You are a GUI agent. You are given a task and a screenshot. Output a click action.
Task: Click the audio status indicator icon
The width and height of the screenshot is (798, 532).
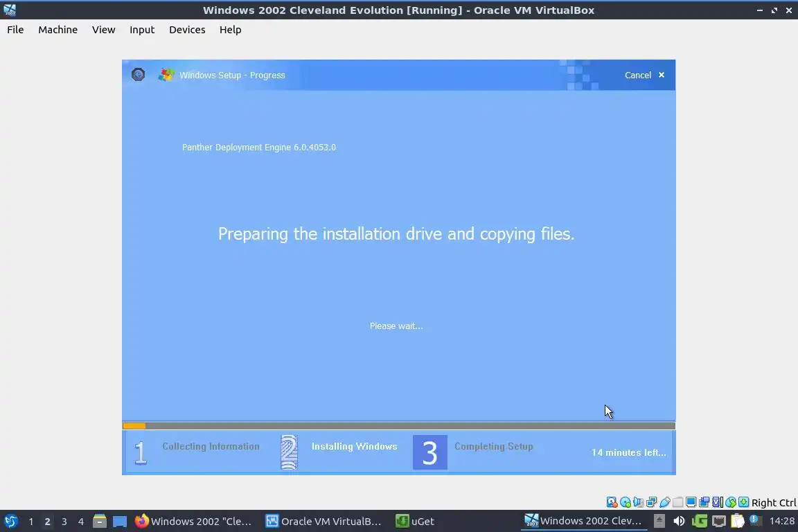click(x=638, y=502)
